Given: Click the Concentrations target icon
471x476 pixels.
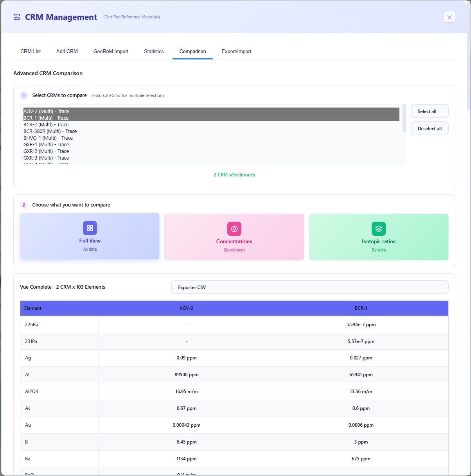Looking at the screenshot, I should point(234,229).
